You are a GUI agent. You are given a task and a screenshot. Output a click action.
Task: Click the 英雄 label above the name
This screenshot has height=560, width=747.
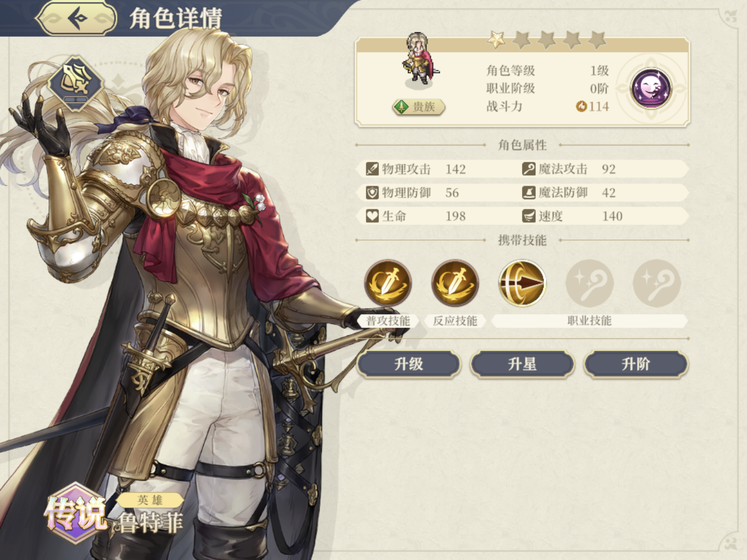tap(150, 500)
